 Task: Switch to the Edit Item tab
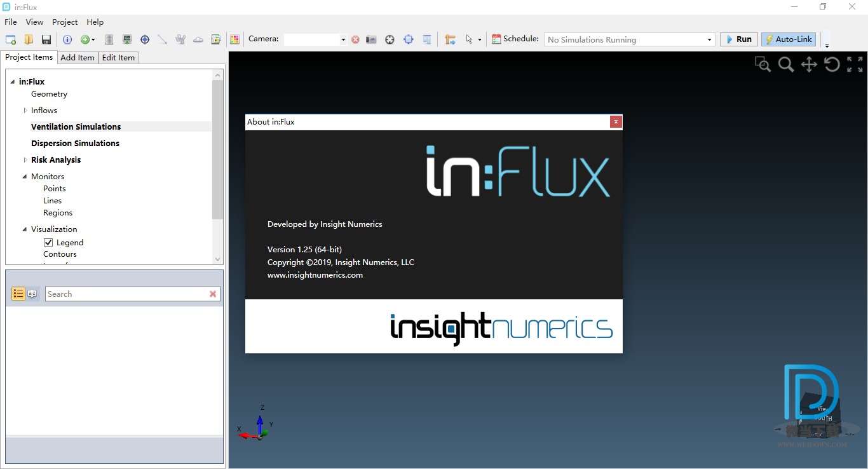point(118,58)
